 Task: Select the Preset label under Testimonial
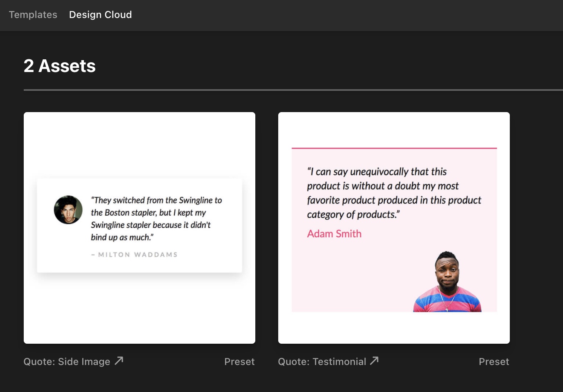(494, 362)
